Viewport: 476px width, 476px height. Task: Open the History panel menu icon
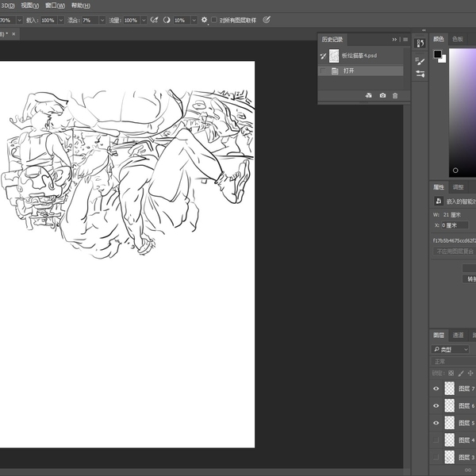tap(405, 40)
